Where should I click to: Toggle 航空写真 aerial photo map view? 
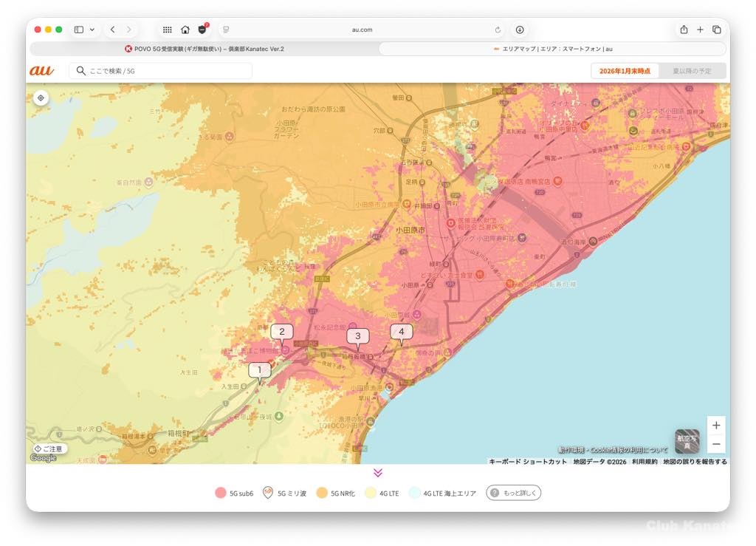[687, 441]
